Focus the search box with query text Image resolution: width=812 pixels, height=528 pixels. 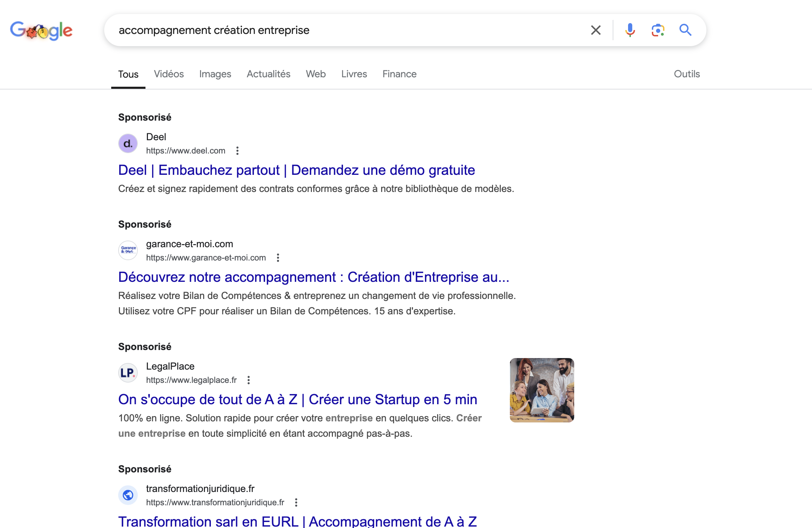(350, 30)
